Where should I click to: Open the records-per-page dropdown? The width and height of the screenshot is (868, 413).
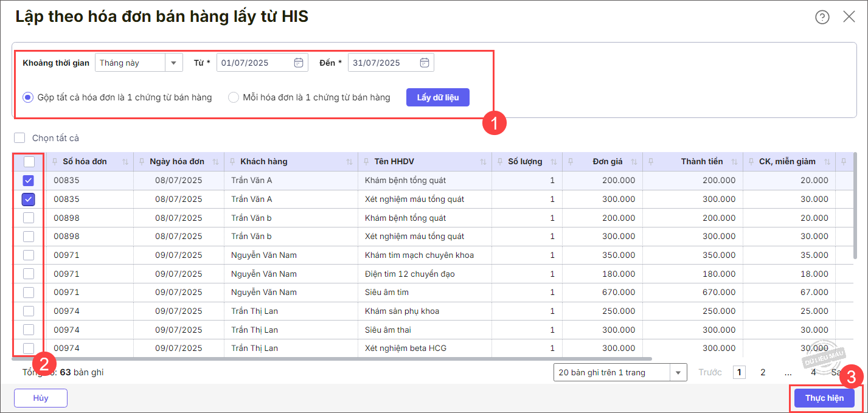pyautogui.click(x=678, y=372)
